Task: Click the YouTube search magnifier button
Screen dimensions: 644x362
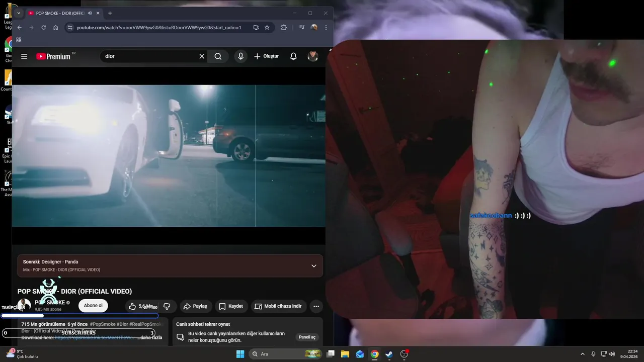Action: click(x=218, y=56)
